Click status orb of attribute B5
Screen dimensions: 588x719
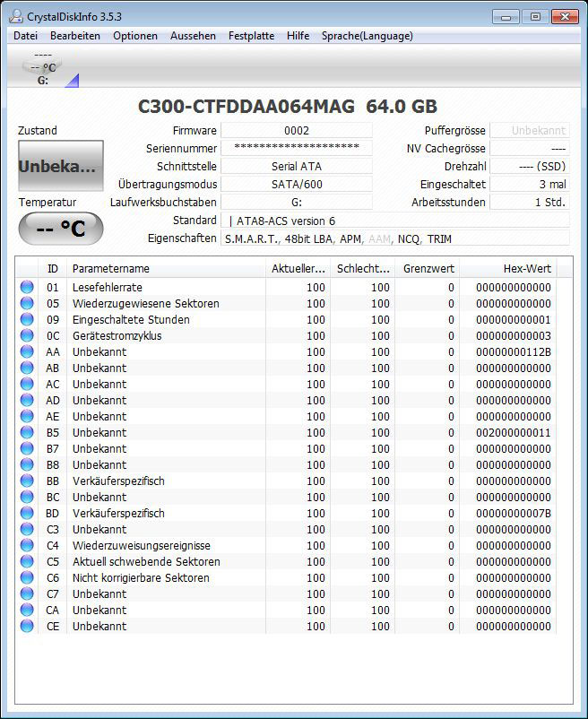click(x=27, y=432)
